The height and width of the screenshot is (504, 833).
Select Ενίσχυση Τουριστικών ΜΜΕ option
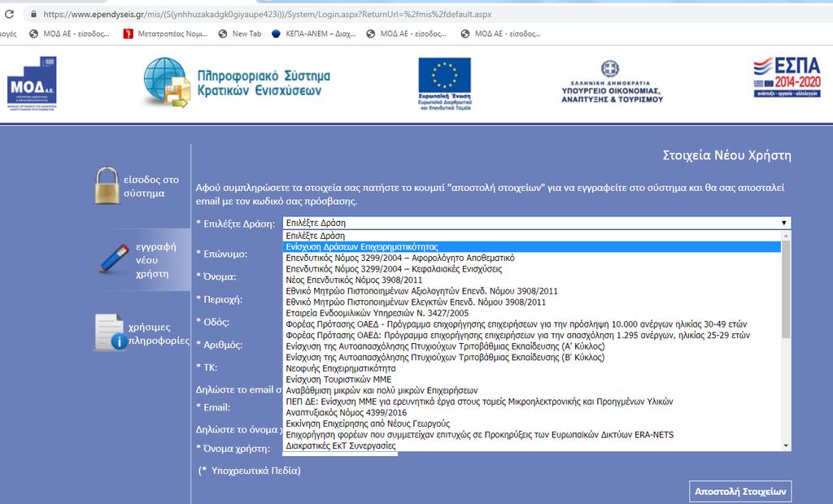point(532,379)
